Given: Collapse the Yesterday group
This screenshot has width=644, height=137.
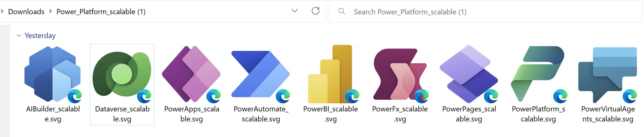Looking at the screenshot, I should click(19, 36).
